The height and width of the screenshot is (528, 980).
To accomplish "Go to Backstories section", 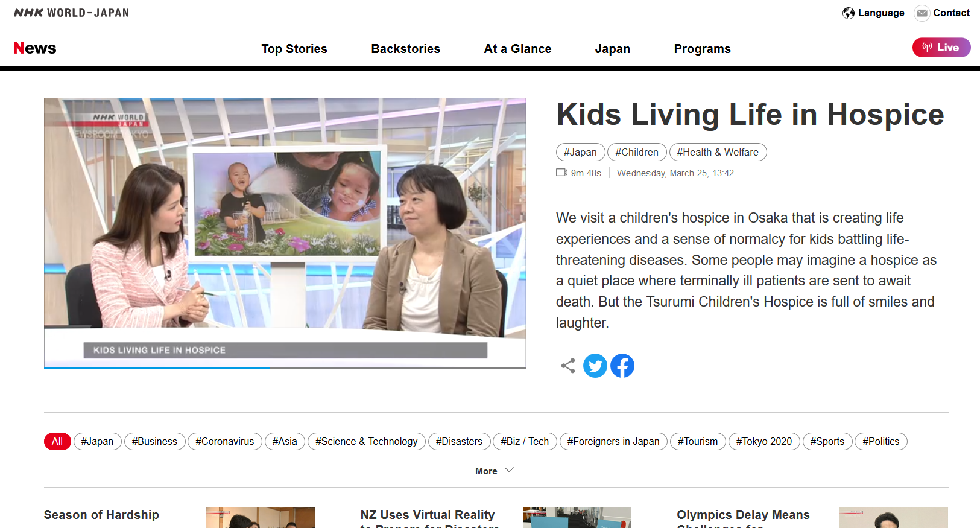I will pyautogui.click(x=406, y=49).
